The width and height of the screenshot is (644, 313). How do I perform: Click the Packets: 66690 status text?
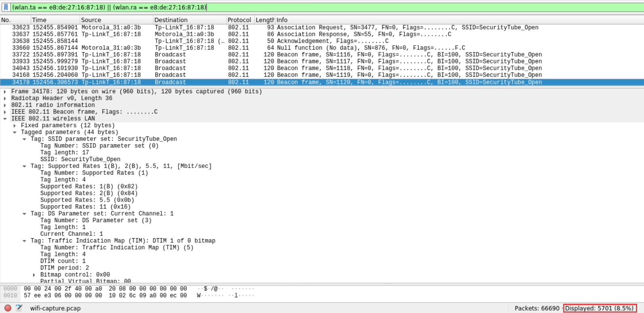coord(537,308)
